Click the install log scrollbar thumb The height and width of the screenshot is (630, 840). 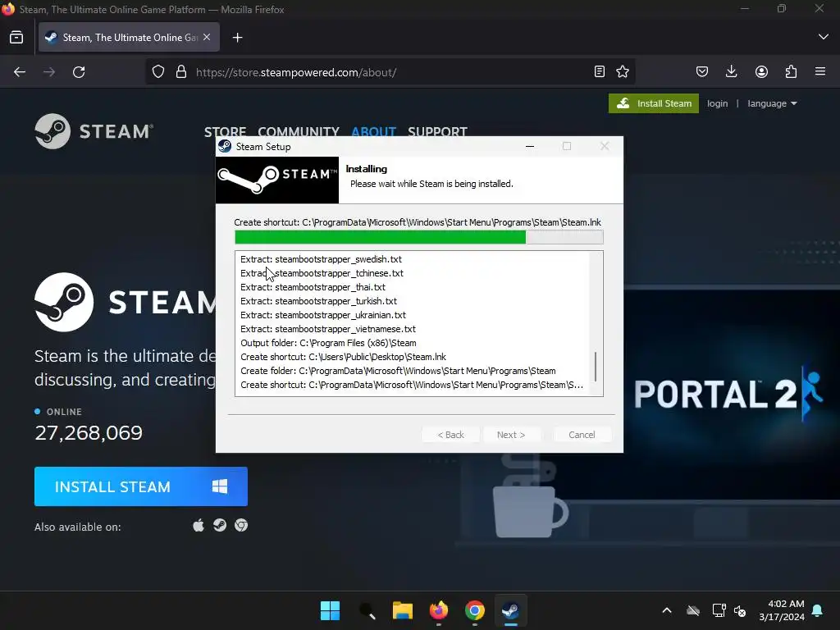point(596,367)
